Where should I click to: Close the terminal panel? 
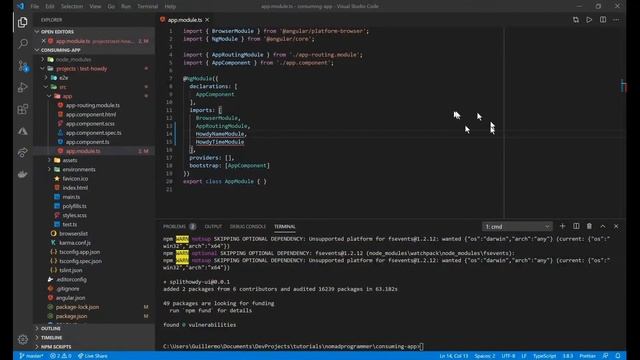(x=616, y=226)
